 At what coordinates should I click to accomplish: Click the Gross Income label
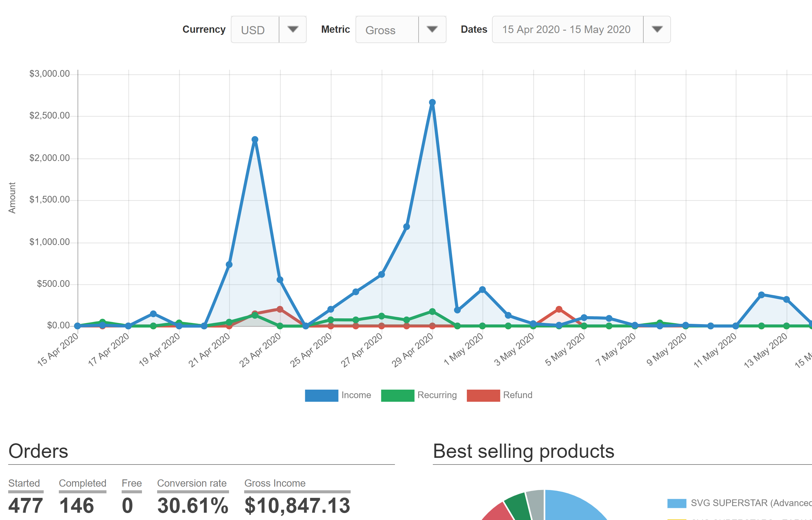(275, 483)
